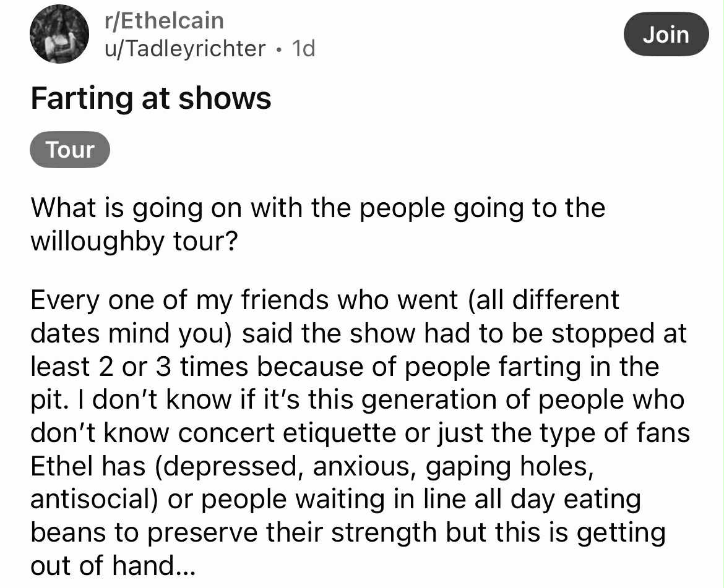
Task: Click the word 'Ethel' in the body
Action: click(x=59, y=466)
